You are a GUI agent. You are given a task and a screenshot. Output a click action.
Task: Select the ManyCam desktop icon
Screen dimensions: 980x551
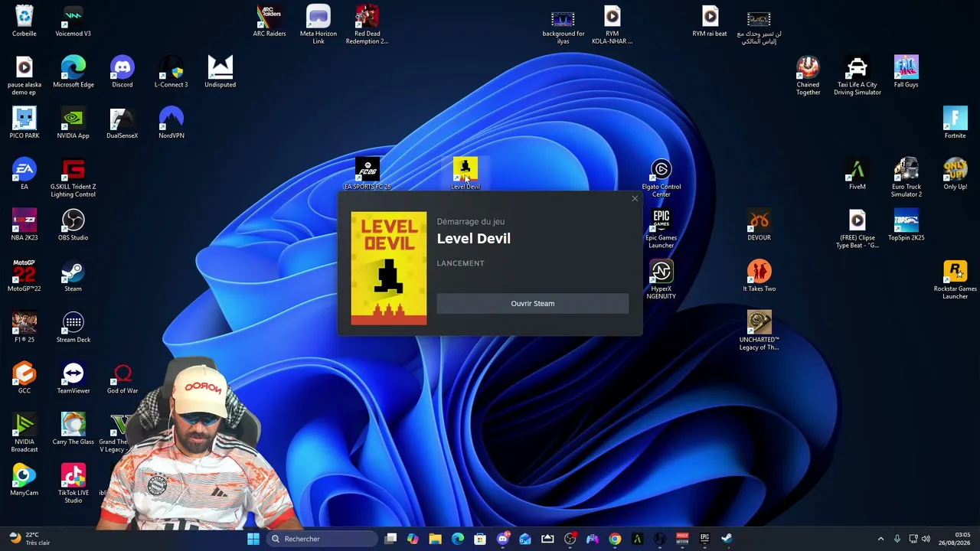point(24,481)
